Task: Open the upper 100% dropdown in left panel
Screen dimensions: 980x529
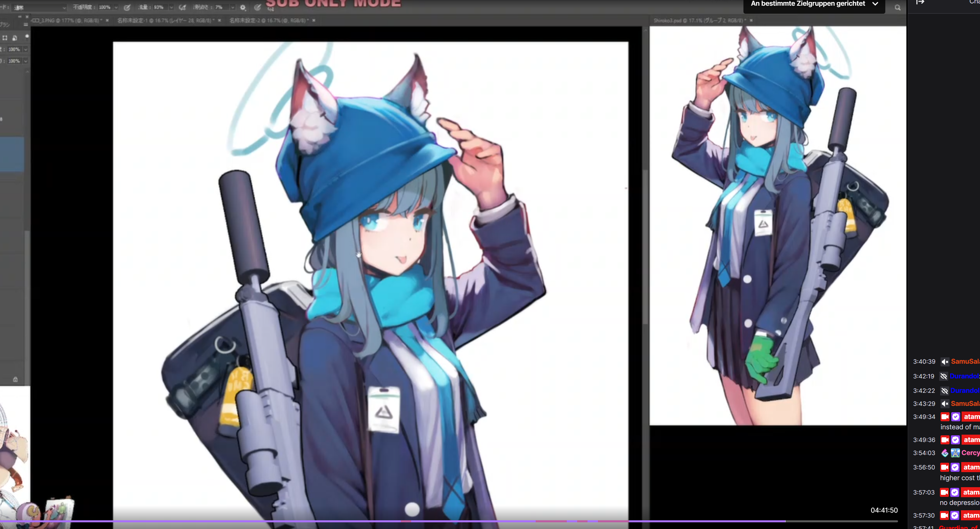Action: tap(25, 50)
